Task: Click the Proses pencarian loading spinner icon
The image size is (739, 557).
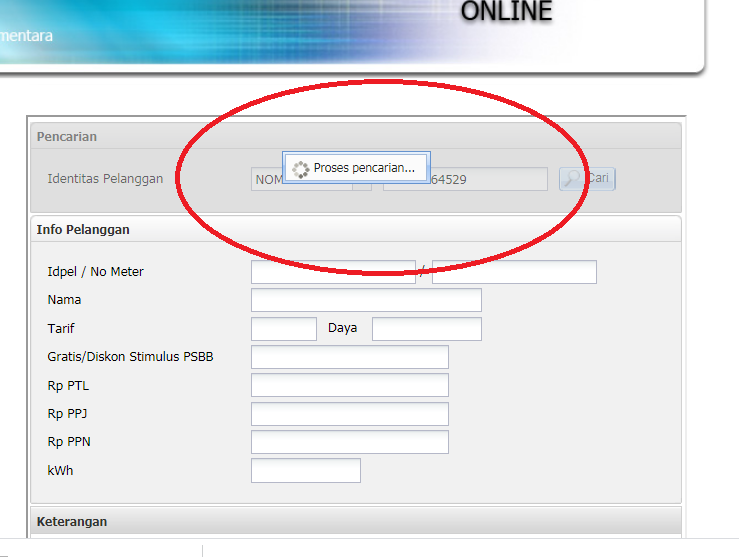Action: (300, 169)
